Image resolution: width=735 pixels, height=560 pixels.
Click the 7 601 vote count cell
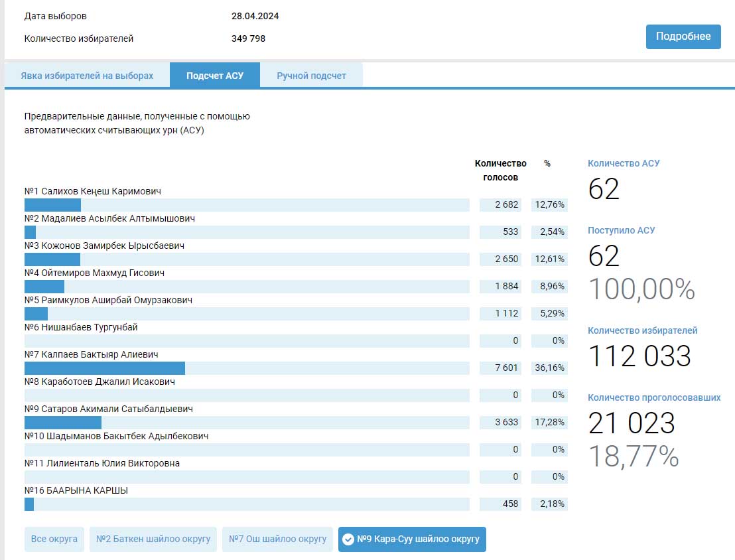(x=500, y=368)
